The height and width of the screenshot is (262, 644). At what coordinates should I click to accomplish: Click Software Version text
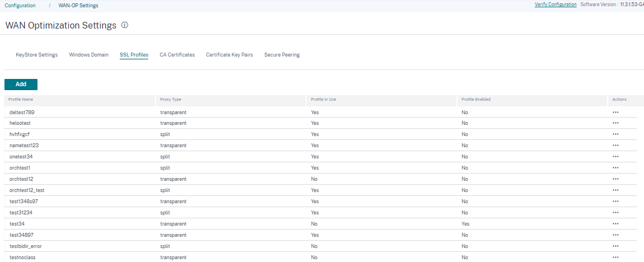click(x=612, y=4)
